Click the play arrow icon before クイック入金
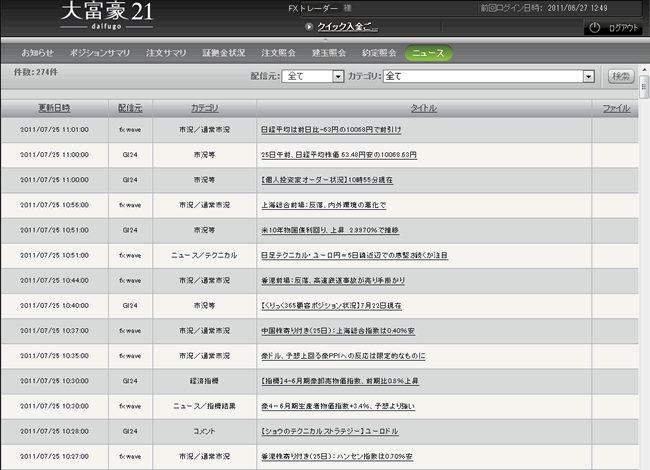Screen dimensions: 650x470 (x=308, y=27)
